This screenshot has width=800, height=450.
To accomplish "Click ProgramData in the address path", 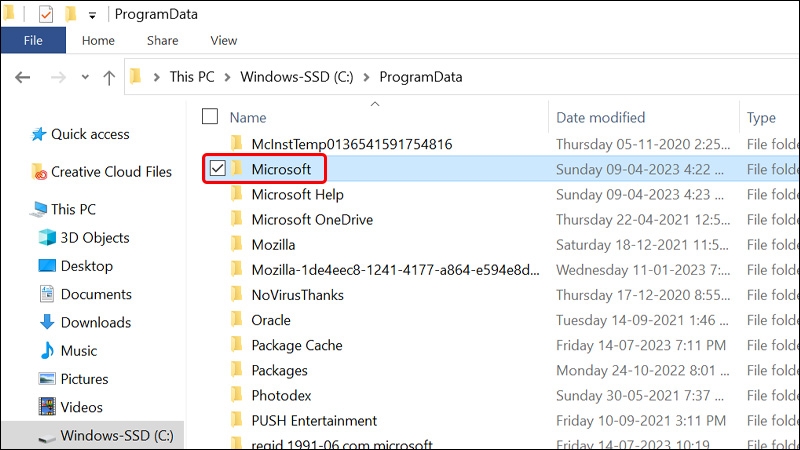I will 420,77.
